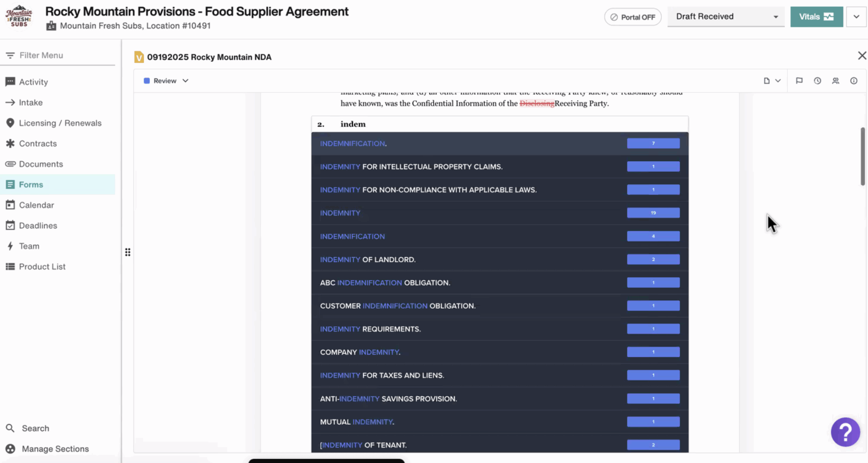Choose INDEMNITY OF LANDLORD suggestion
Viewport: 868px width, 463px height.
[x=368, y=259]
